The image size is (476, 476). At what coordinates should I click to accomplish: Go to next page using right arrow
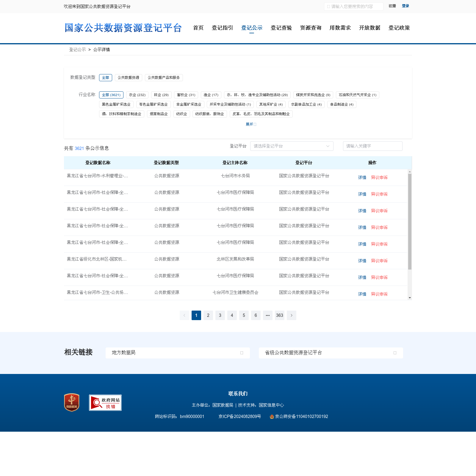pyautogui.click(x=291, y=315)
